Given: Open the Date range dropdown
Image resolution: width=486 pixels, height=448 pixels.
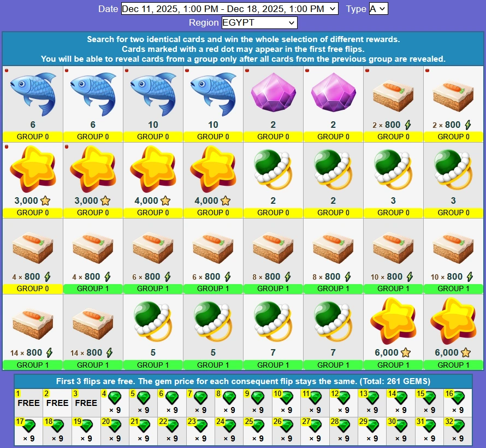Looking at the screenshot, I should point(229,9).
